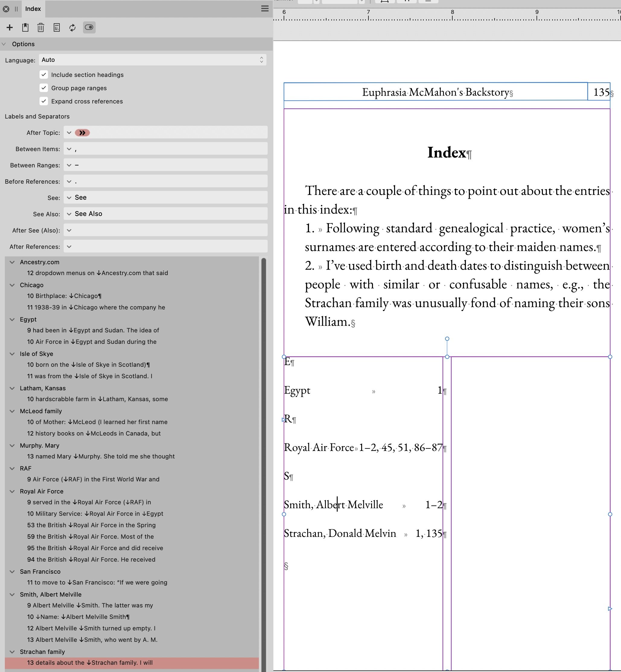Image resolution: width=621 pixels, height=672 pixels.
Task: Open the Before References dropdown arrow
Action: click(x=69, y=181)
